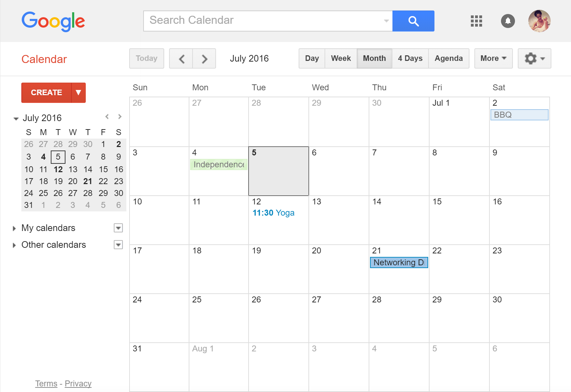Open the My calendars options dropdown
Screen dimensions: 571x392
[118, 228]
